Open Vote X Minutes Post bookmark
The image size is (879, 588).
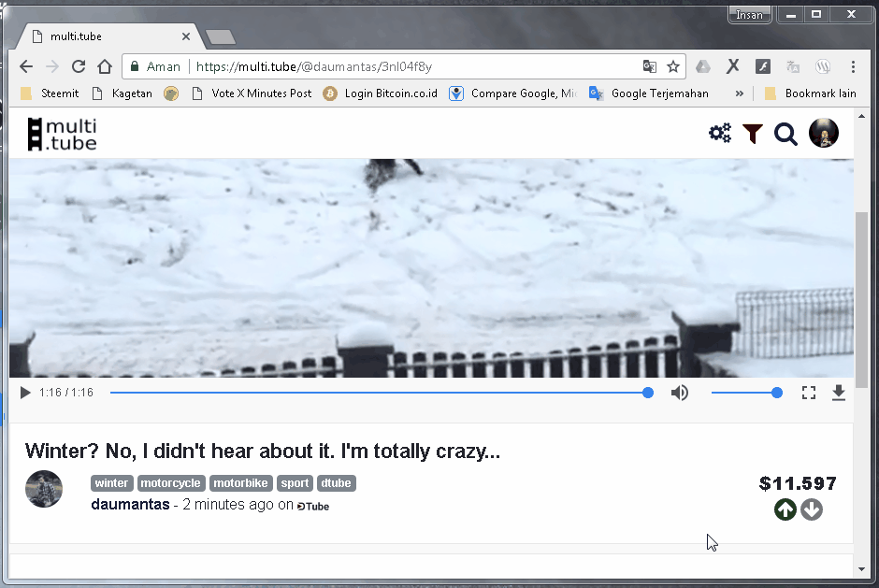[x=252, y=93]
